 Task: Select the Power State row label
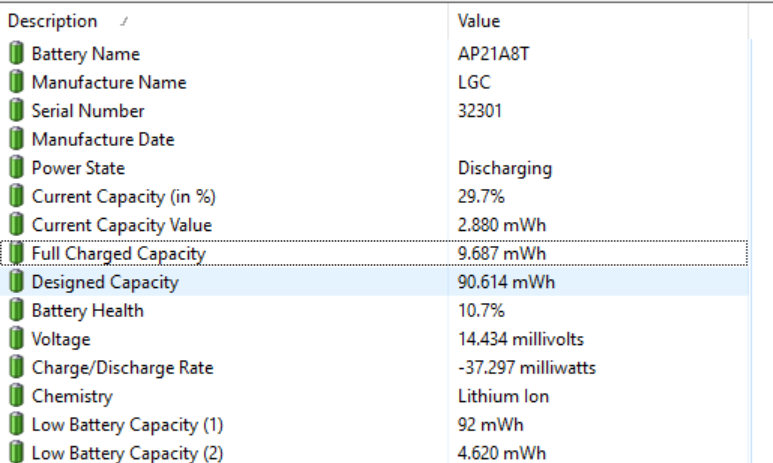tap(78, 168)
